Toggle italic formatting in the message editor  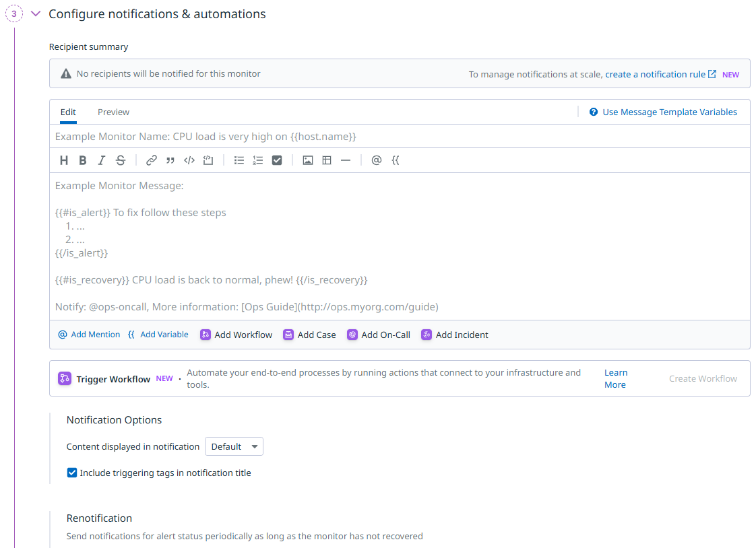[102, 160]
